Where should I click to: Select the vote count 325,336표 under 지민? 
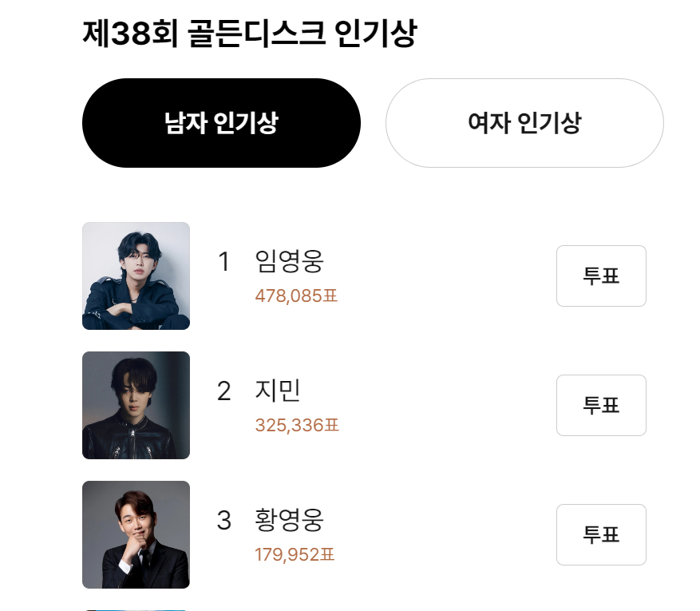point(297,426)
